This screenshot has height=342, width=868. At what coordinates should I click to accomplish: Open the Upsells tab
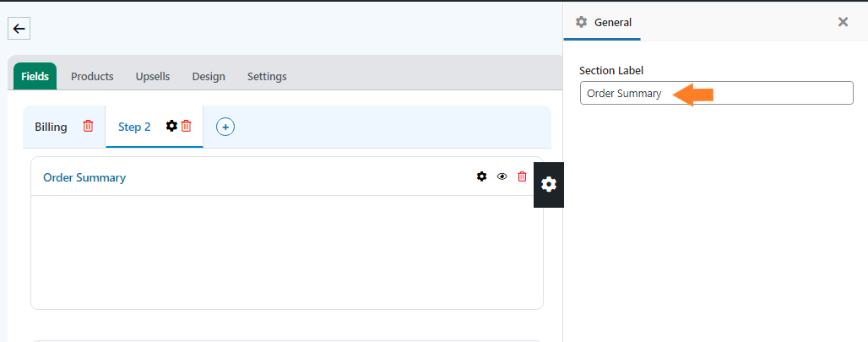(153, 76)
